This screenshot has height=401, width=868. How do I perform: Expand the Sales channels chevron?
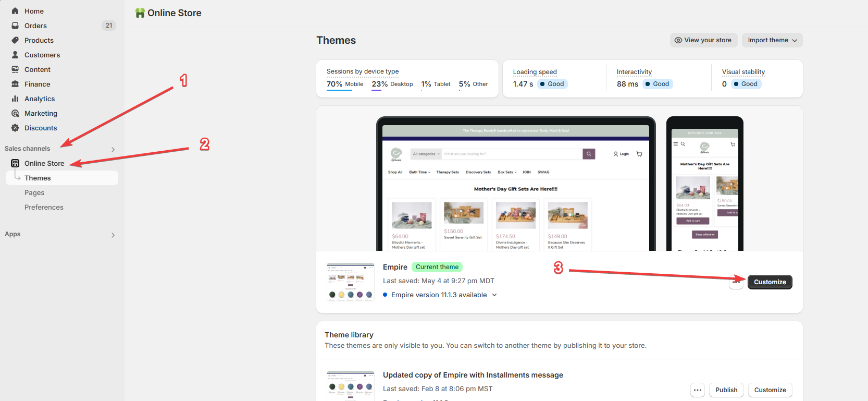click(x=113, y=150)
